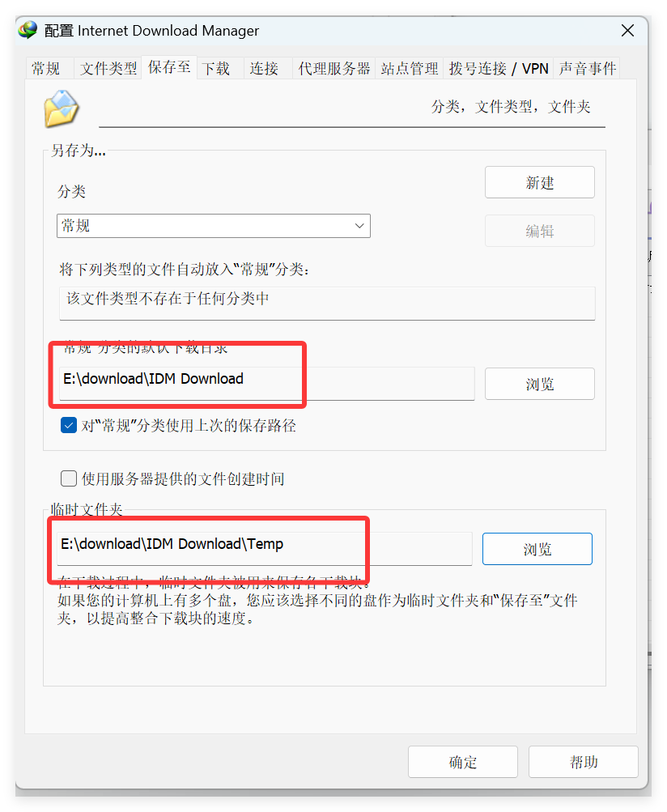The image size is (667, 812).
Task: Click the temporary folder path field
Action: tap(265, 548)
